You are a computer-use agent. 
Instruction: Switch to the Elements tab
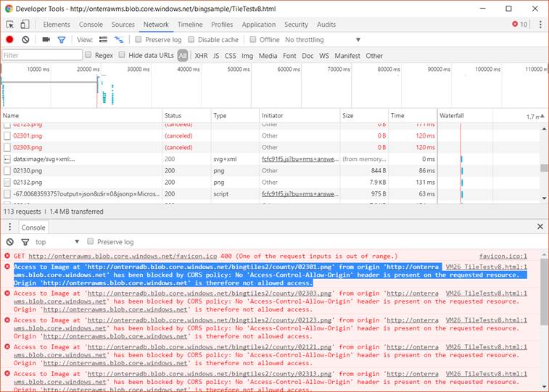[57, 25]
